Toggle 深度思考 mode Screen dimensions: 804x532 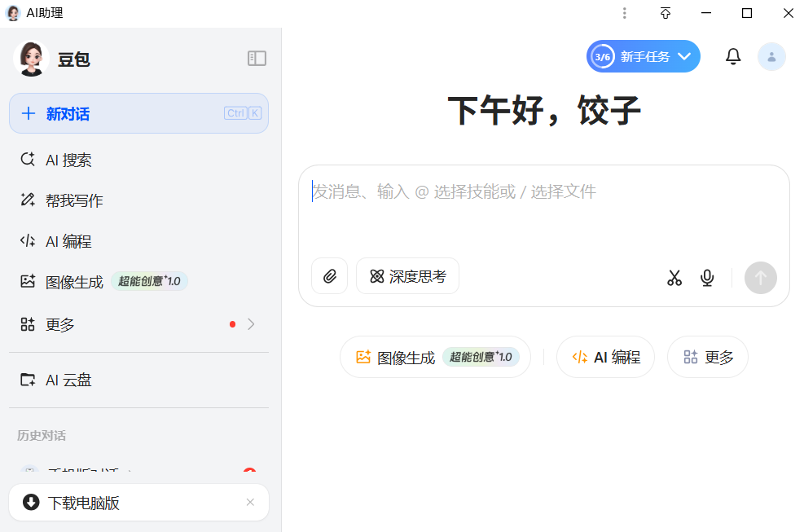pyautogui.click(x=407, y=276)
